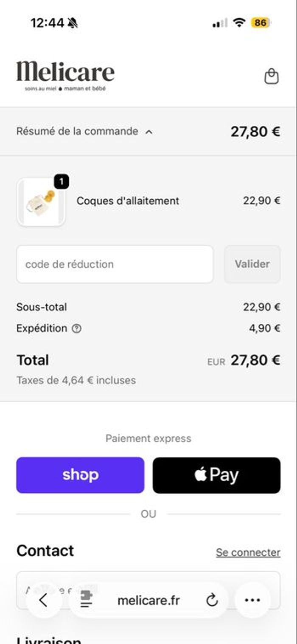
Task: Focus the code de réduction field
Action: click(115, 264)
